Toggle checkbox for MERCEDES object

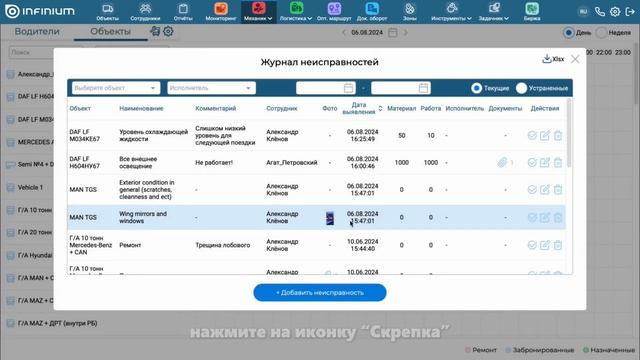click(x=11, y=142)
